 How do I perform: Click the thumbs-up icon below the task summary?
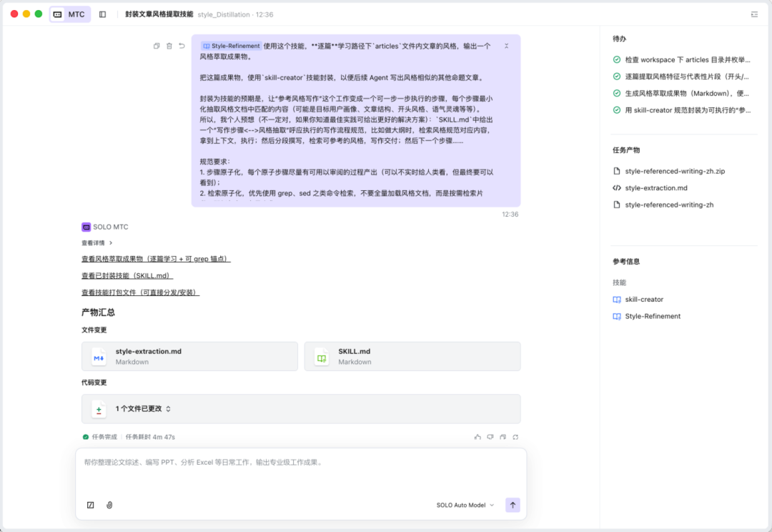pyautogui.click(x=478, y=437)
